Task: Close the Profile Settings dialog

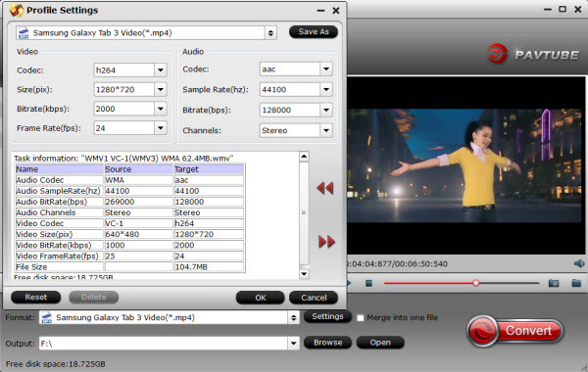Action: click(336, 11)
